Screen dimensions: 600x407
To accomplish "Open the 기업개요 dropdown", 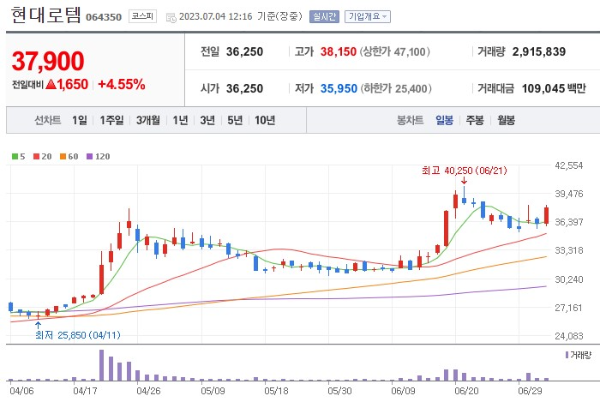I will (x=367, y=16).
